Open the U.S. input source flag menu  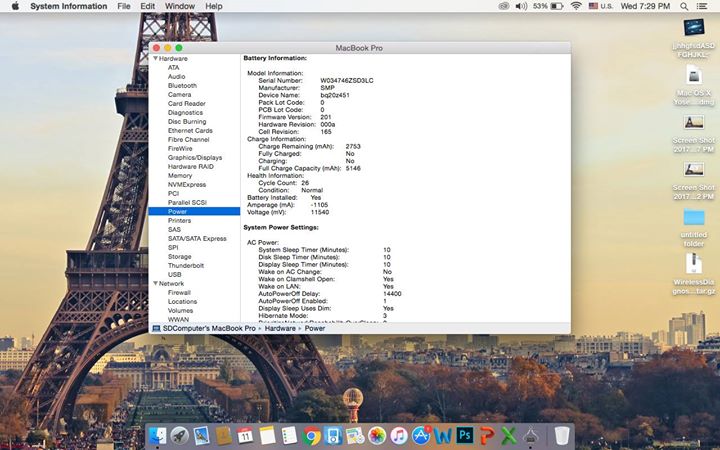[x=601, y=6]
